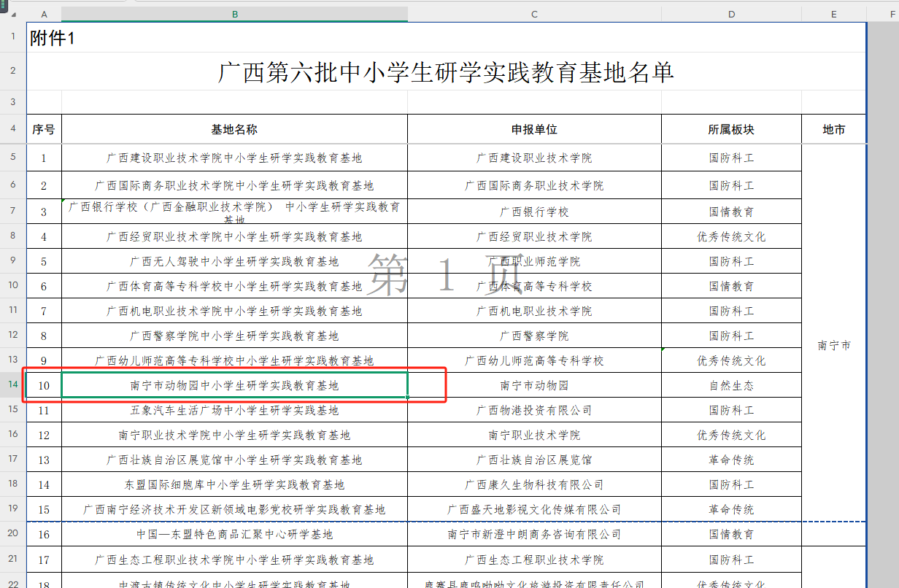
Task: Select cell 广西建设职业技术学院中小学生研学实践教育基地
Action: 234,158
